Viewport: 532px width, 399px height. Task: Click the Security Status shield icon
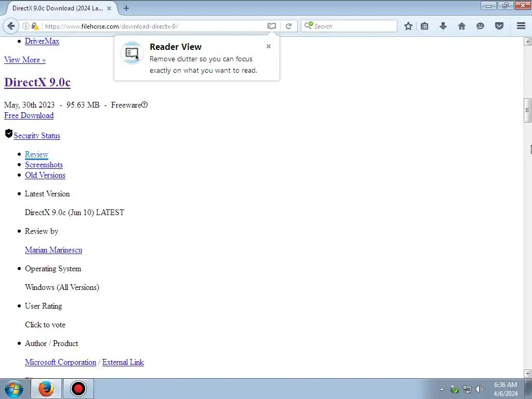coord(9,134)
